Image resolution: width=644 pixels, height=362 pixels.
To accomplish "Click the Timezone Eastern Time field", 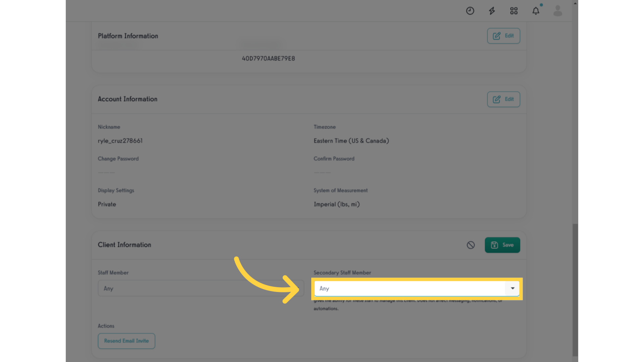I will (351, 140).
